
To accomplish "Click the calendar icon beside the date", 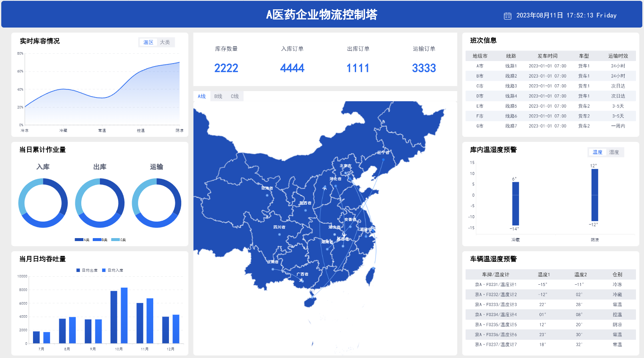I will pyautogui.click(x=507, y=16).
